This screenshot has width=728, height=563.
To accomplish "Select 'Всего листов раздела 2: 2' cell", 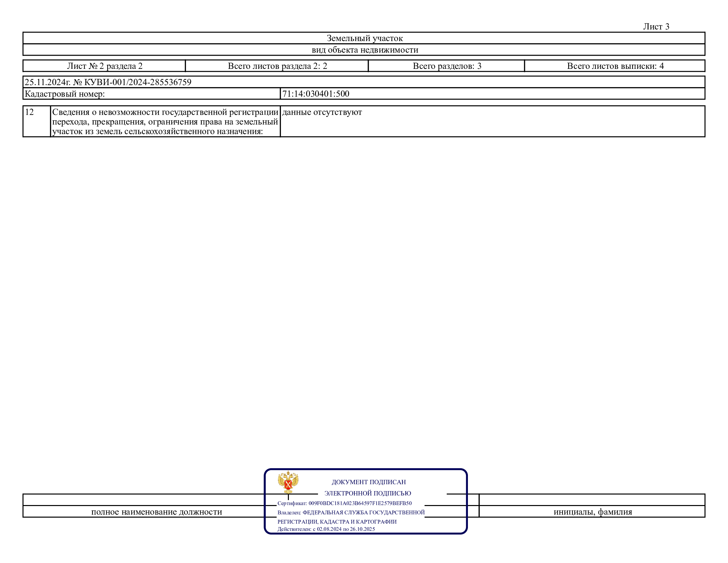I will click(277, 66).
